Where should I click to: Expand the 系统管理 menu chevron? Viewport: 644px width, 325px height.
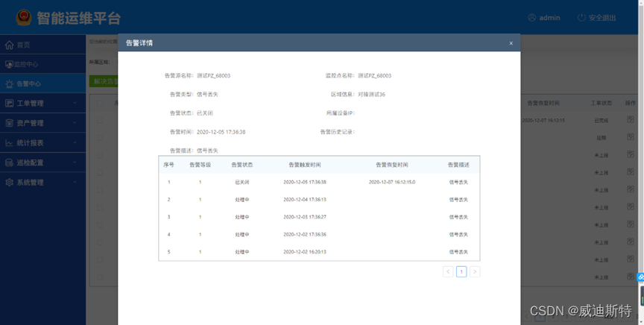pyautogui.click(x=75, y=183)
